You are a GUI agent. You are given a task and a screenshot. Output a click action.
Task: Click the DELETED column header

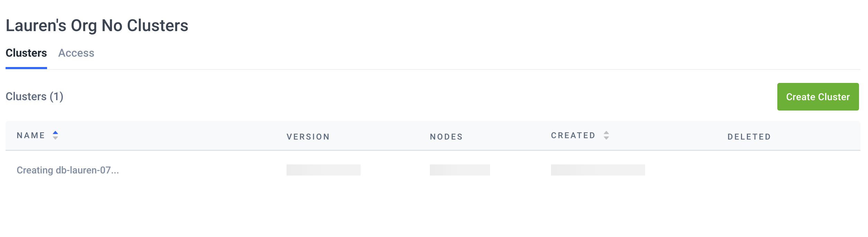749,136
